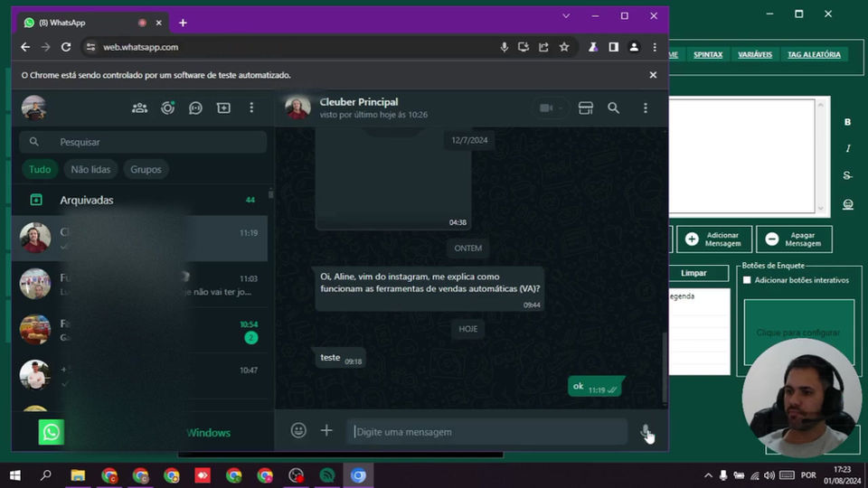Open WhatsApp Status icon

pyautogui.click(x=168, y=108)
